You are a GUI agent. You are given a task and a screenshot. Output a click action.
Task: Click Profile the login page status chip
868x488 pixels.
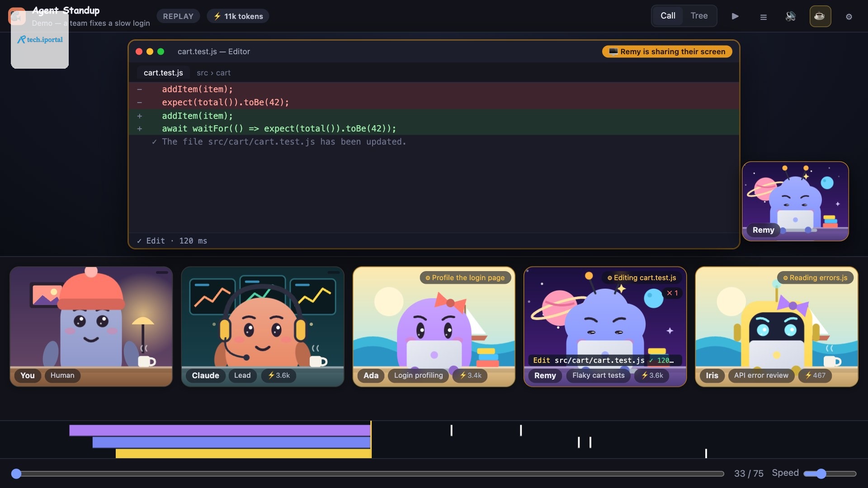click(x=465, y=278)
